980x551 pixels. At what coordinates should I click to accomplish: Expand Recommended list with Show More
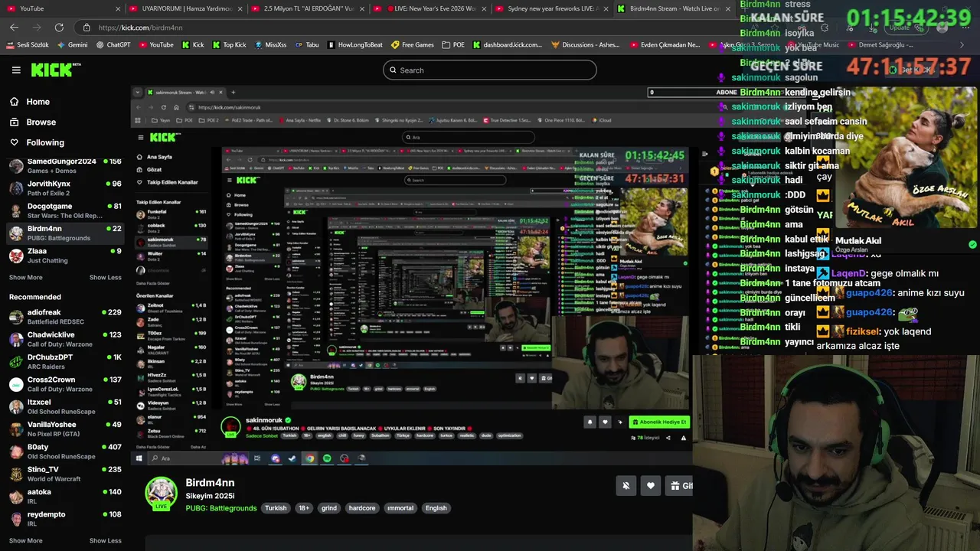pyautogui.click(x=25, y=540)
